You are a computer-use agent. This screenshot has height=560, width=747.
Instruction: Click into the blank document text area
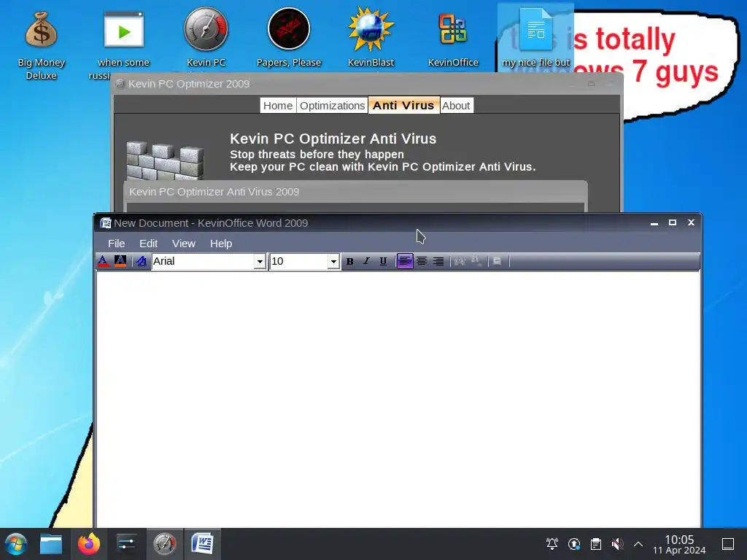point(398,399)
